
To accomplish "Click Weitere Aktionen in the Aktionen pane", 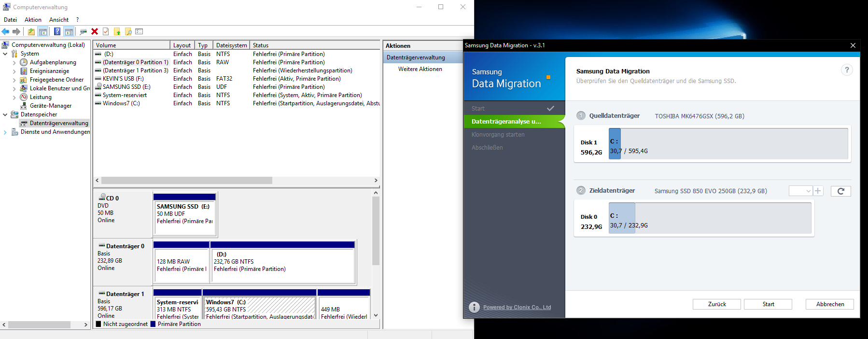I will tap(420, 69).
